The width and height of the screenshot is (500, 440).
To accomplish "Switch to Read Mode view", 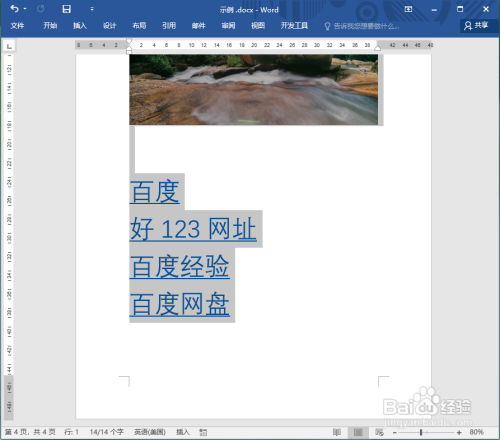I will pos(337,432).
